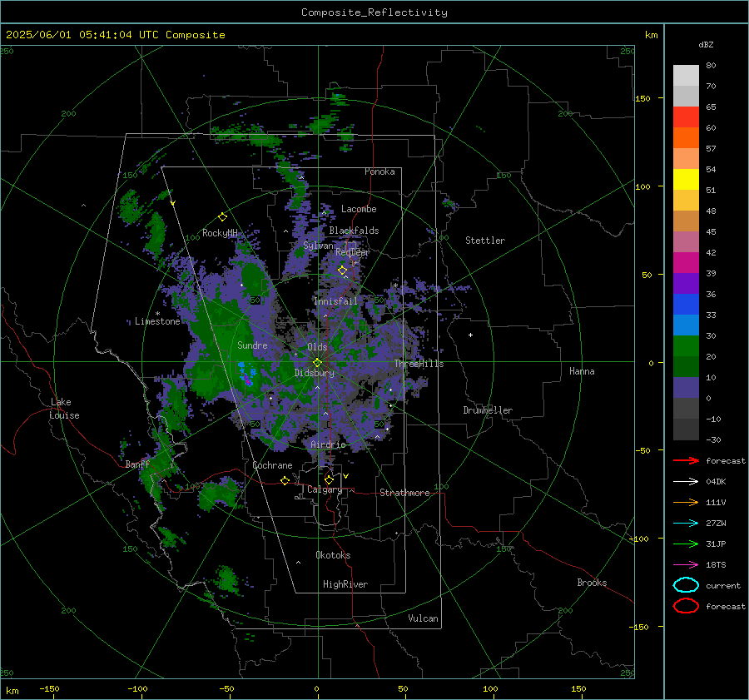Screen dimensions: 749x700
Task: Pick the yellow 51–54 dBZ color swatch
Action: pyautogui.click(x=686, y=180)
